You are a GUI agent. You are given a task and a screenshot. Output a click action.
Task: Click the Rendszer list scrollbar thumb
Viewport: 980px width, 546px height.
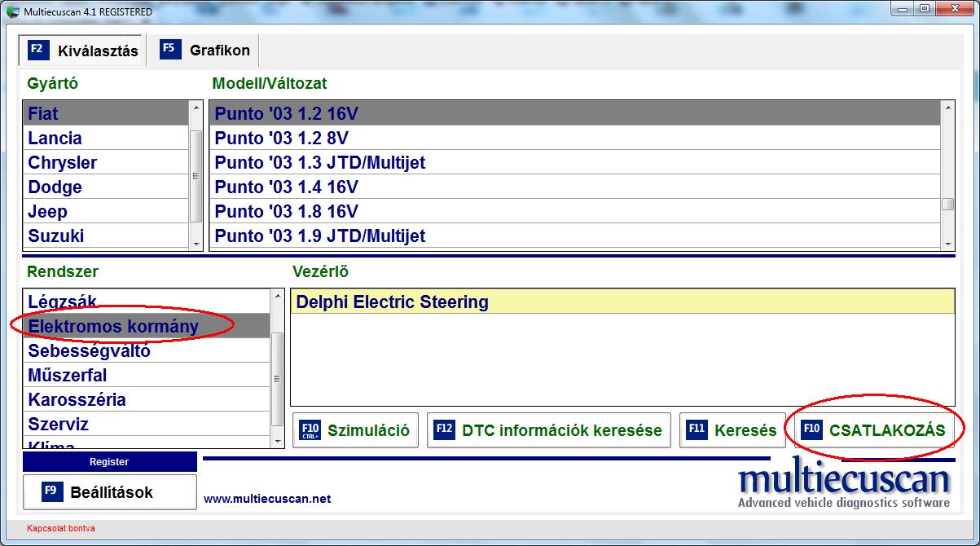[x=278, y=378]
